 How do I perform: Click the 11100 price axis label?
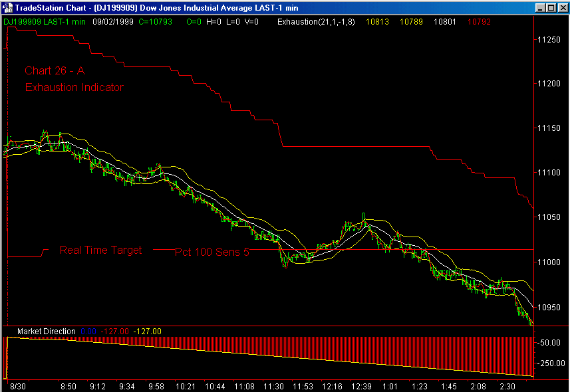tap(549, 173)
